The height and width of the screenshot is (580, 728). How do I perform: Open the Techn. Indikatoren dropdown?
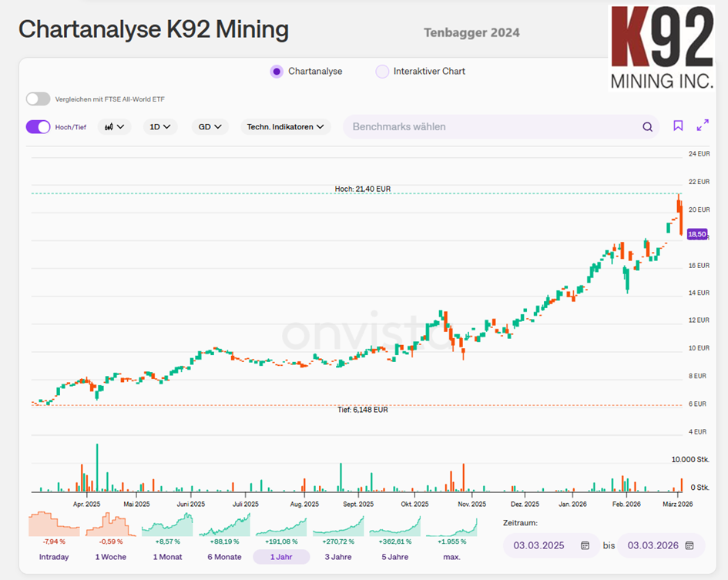pyautogui.click(x=286, y=127)
